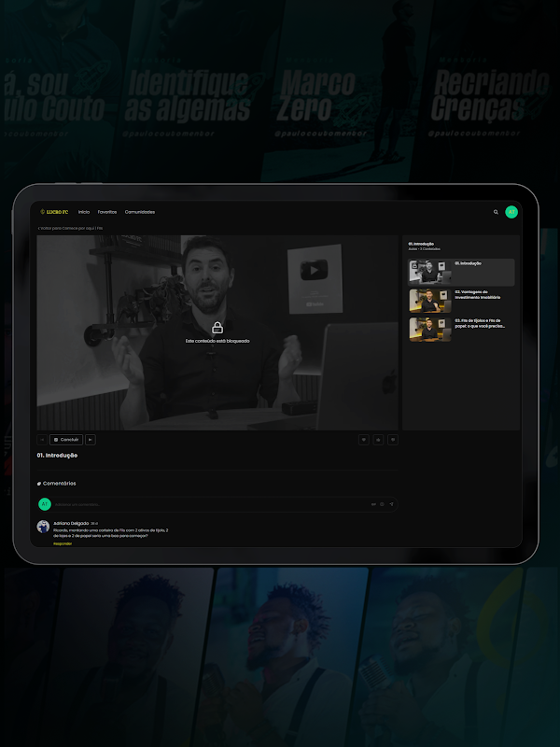
Task: Go to the previous lesson arrow button
Action: tap(42, 440)
